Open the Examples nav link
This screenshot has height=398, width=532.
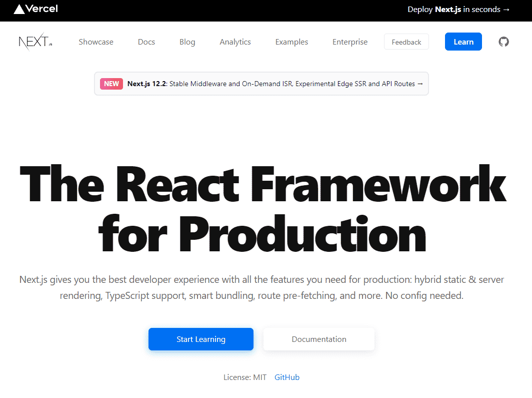[292, 42]
